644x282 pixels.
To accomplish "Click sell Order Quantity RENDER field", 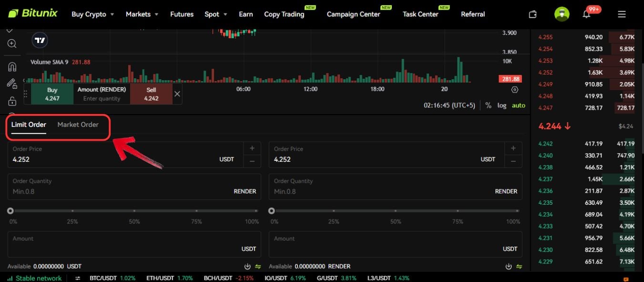I will click(x=396, y=187).
